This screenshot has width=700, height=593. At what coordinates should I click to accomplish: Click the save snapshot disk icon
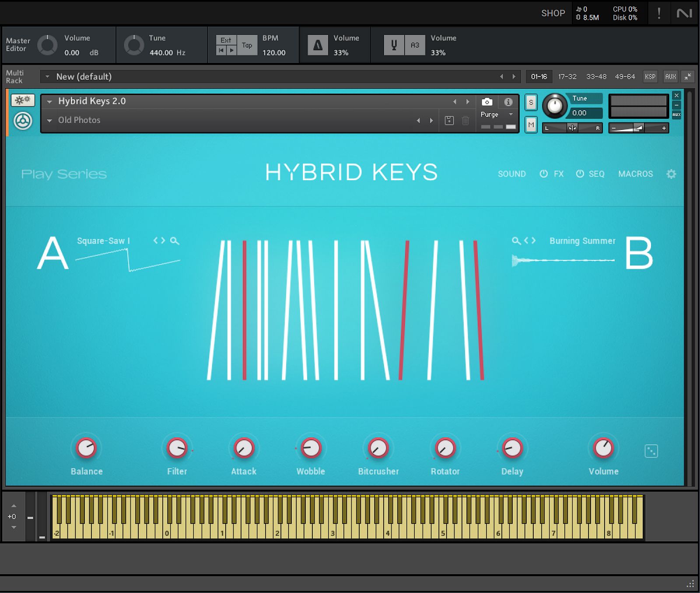pyautogui.click(x=449, y=120)
